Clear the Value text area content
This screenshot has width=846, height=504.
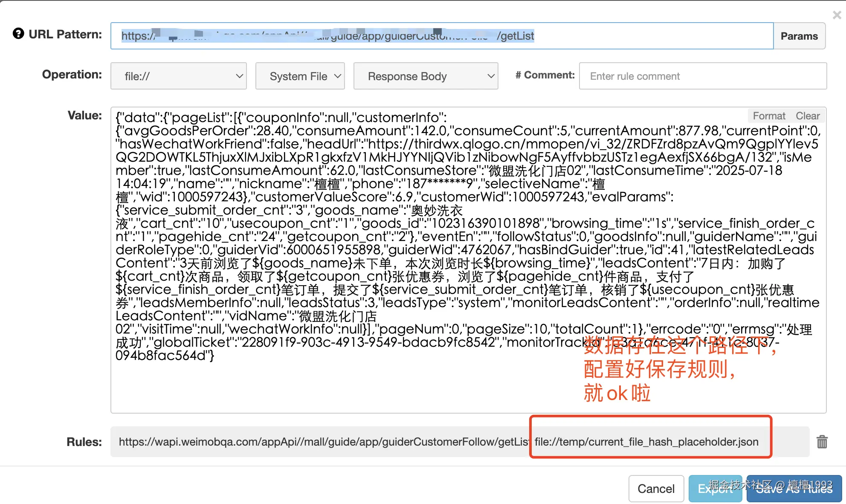click(x=807, y=116)
